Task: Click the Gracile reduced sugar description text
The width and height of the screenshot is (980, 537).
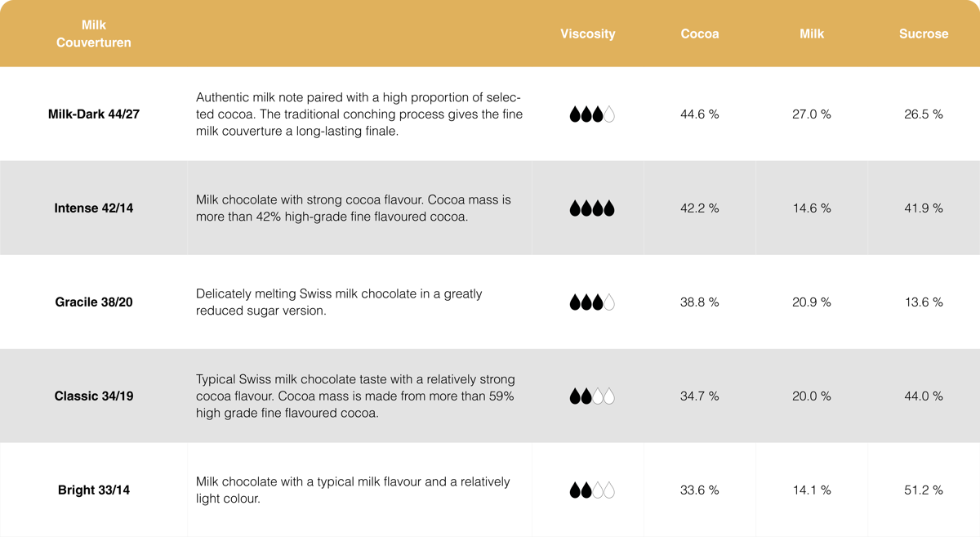Action: coord(339,302)
